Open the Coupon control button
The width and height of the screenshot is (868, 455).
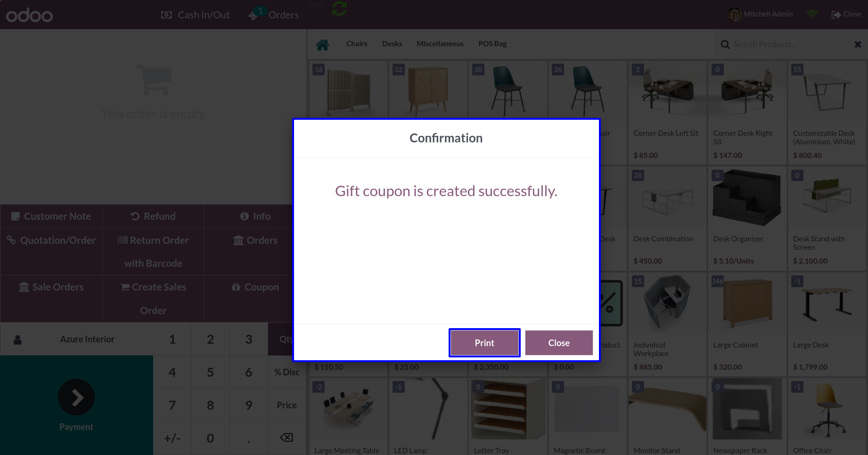[255, 287]
